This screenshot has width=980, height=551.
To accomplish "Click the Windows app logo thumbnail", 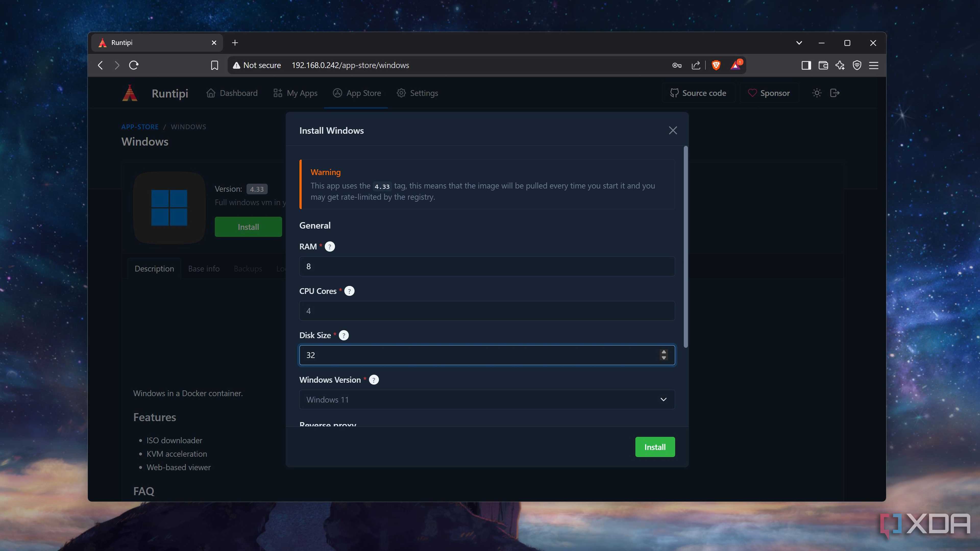I will pos(169,208).
